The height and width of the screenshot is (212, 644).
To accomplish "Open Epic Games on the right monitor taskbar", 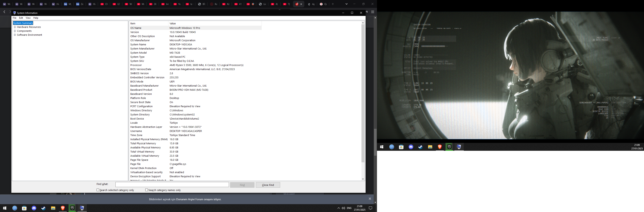I will pos(449,147).
